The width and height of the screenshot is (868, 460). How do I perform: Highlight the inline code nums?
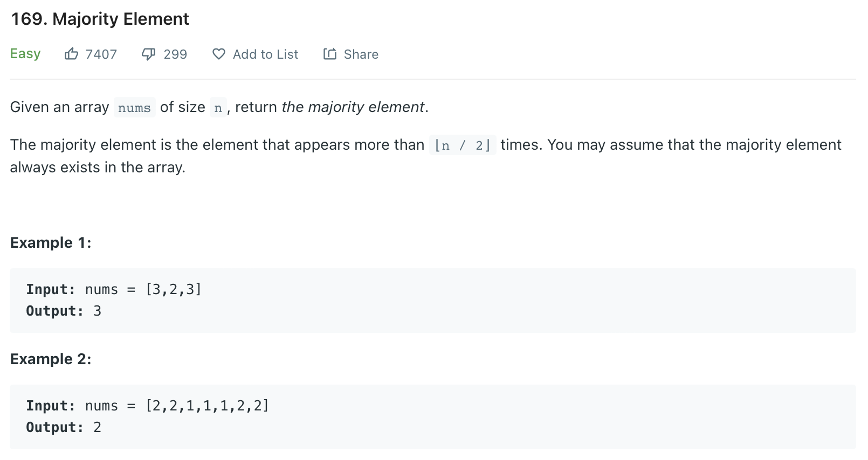134,107
